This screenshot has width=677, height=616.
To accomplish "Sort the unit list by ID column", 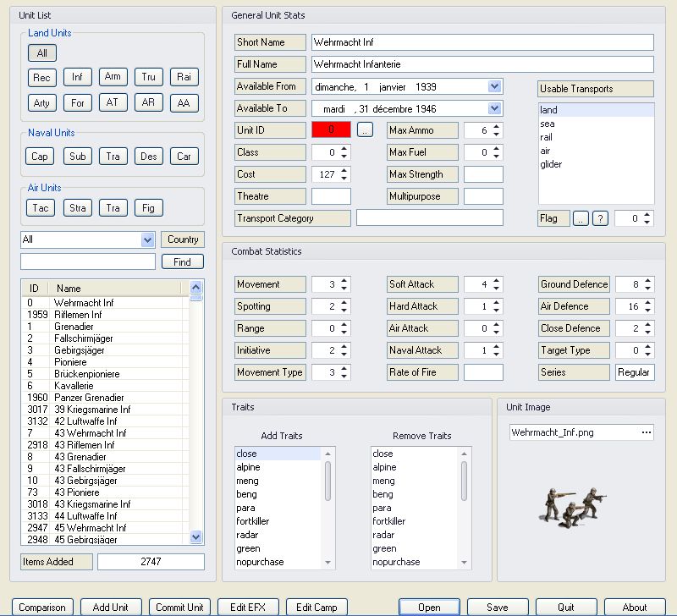I will (35, 288).
